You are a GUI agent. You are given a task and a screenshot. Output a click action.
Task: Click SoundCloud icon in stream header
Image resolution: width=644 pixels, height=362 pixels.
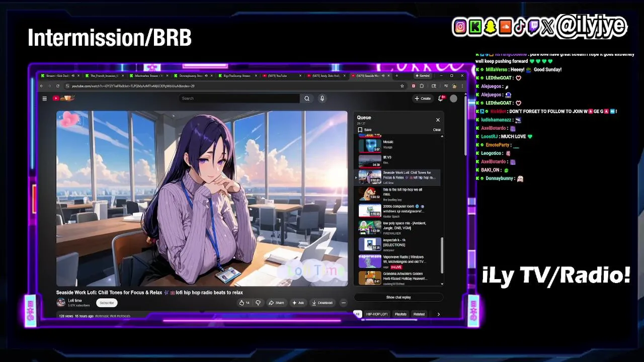pyautogui.click(x=505, y=27)
